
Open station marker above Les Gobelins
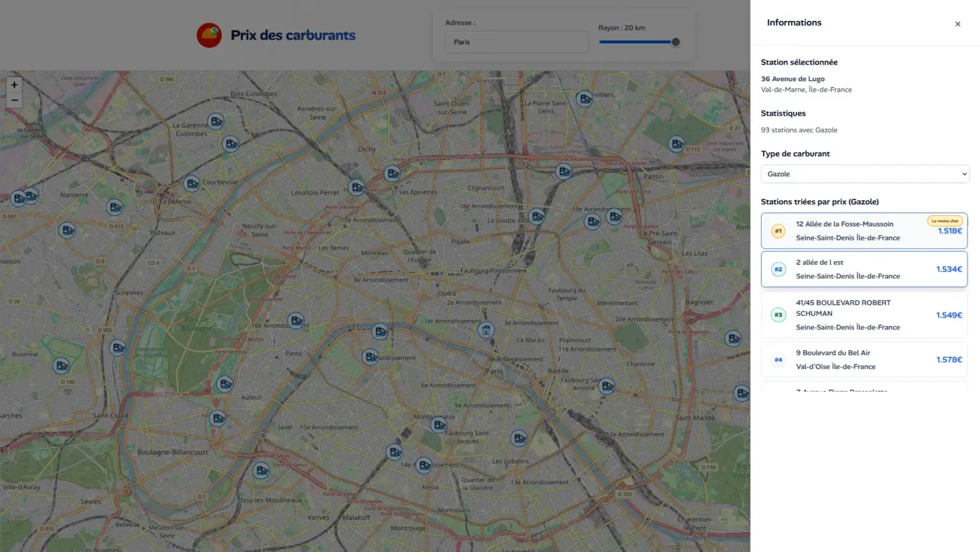click(x=519, y=439)
